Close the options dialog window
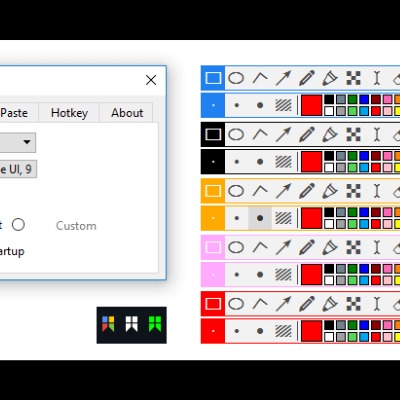 (151, 80)
